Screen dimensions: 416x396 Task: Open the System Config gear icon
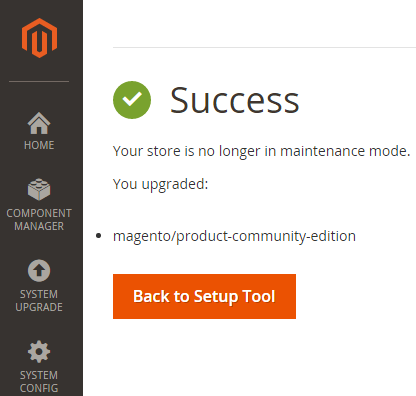39,351
